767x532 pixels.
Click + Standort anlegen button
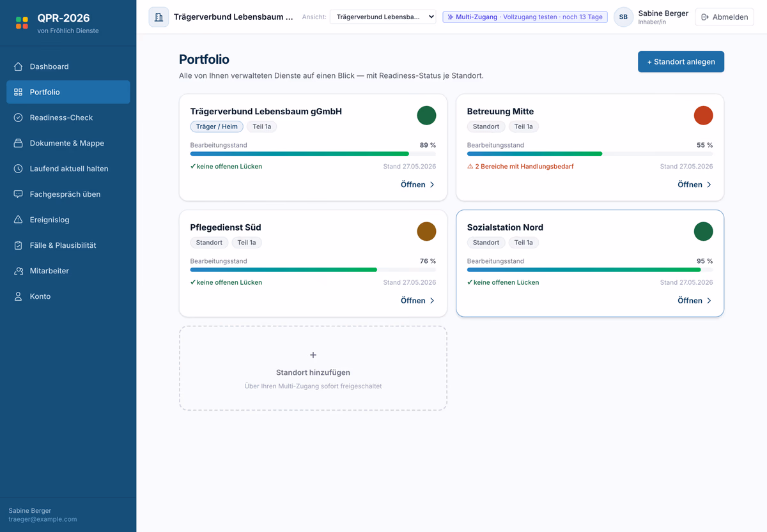coord(681,62)
